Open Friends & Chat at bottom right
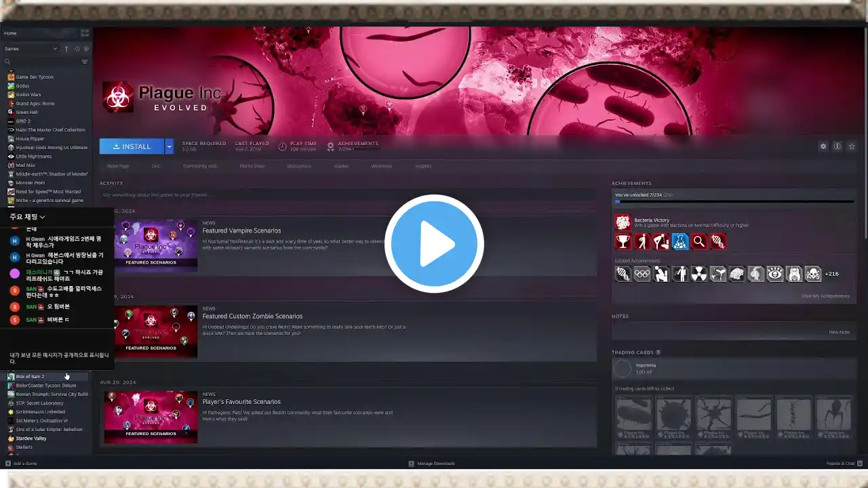This screenshot has height=488, width=868. (x=843, y=464)
